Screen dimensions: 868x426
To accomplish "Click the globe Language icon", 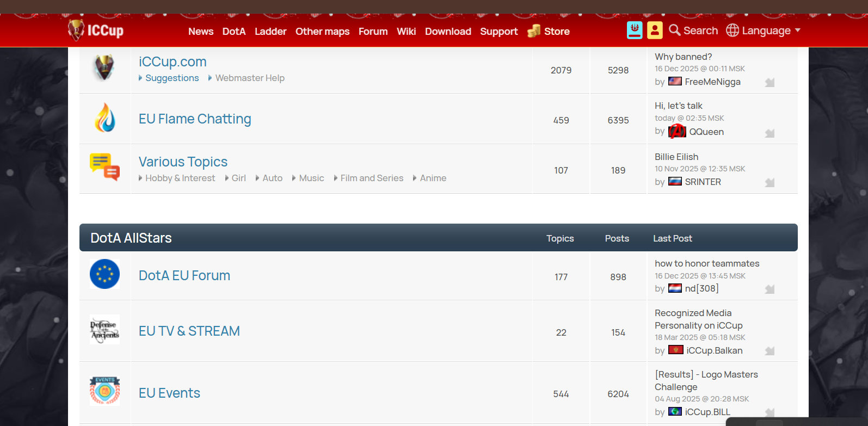I will [x=732, y=30].
